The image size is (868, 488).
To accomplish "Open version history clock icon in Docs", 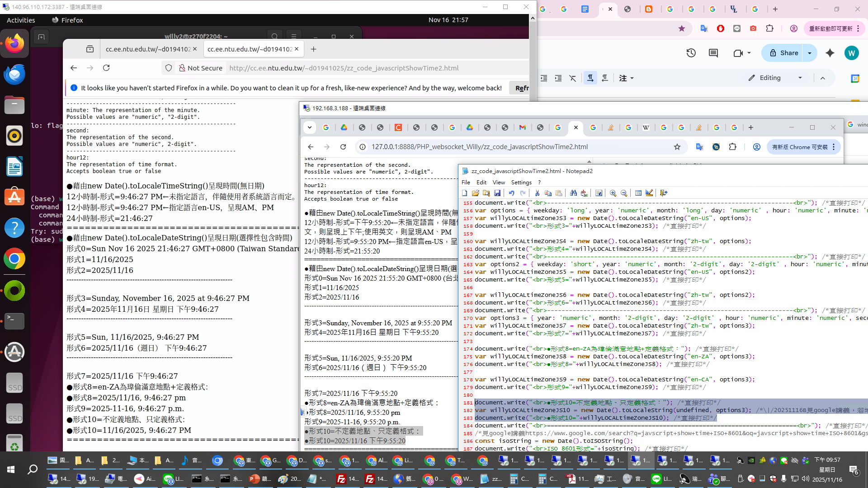I will pyautogui.click(x=691, y=53).
